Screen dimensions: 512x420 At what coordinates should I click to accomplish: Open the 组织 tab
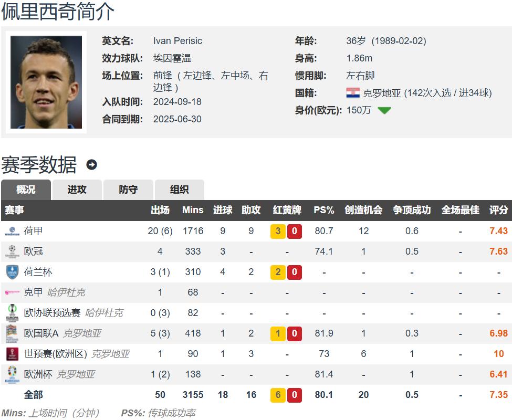(179, 190)
